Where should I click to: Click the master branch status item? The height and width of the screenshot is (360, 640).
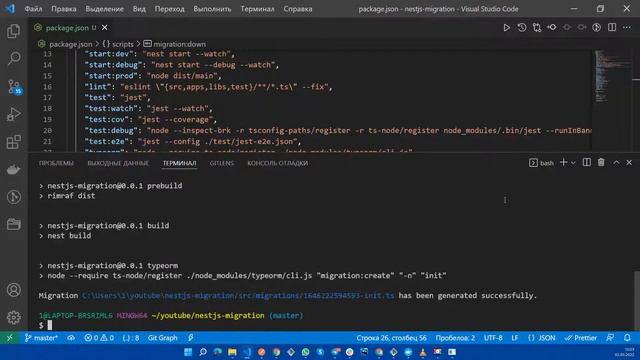41,338
